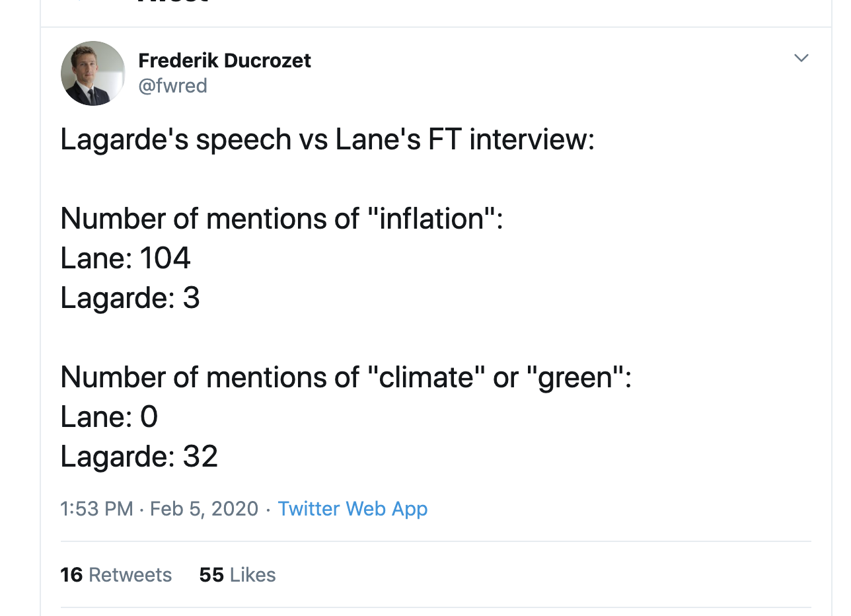Click the "Lagarde: 3" line

(x=130, y=297)
